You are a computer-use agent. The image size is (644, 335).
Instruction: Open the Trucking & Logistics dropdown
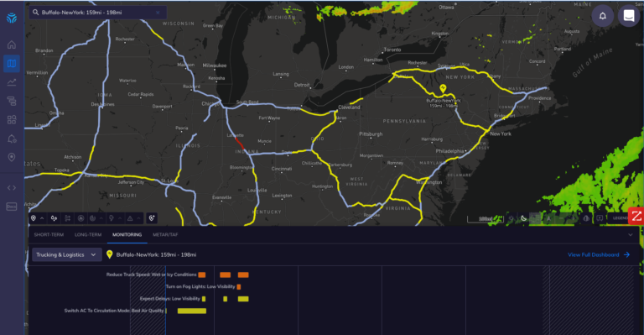[x=66, y=255]
